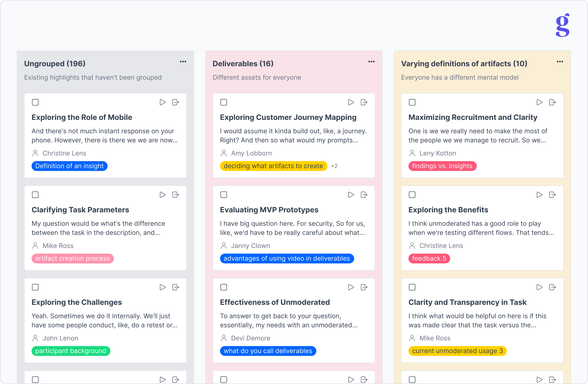The image size is (588, 384).
Task: Select the Exploring the Role of Mobile checkbox
Action: pos(35,102)
